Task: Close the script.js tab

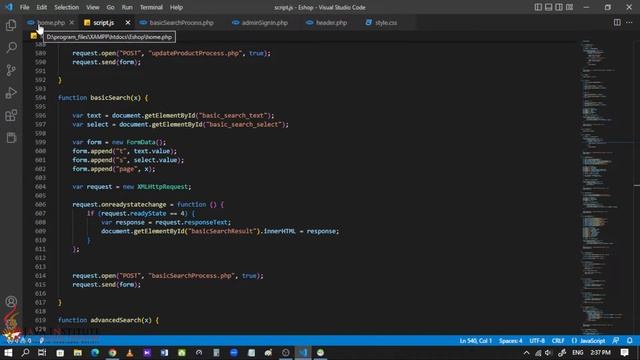Action: (128, 22)
